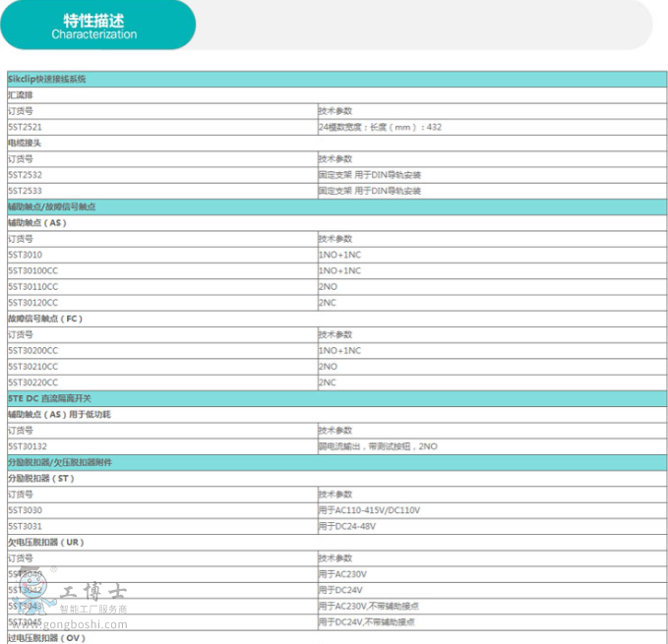
Task: Click the 分励脱扣器（ST） subsection row
Action: click(x=337, y=479)
